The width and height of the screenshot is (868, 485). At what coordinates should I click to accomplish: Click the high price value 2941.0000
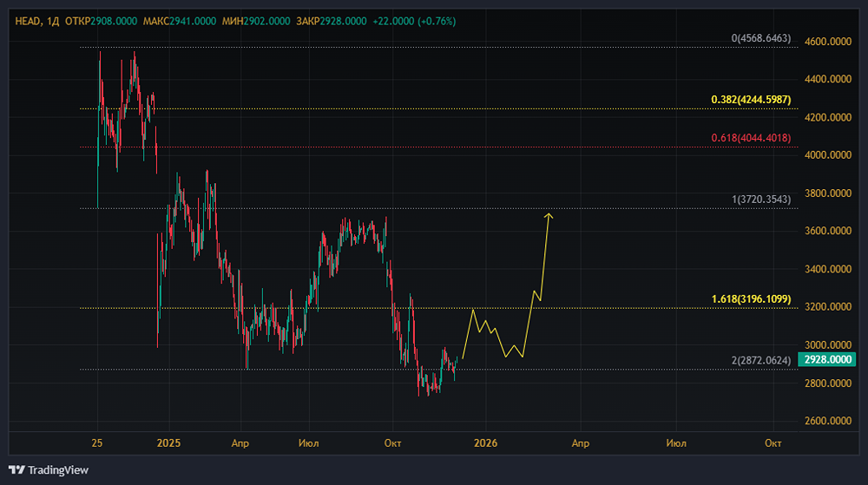coord(193,22)
